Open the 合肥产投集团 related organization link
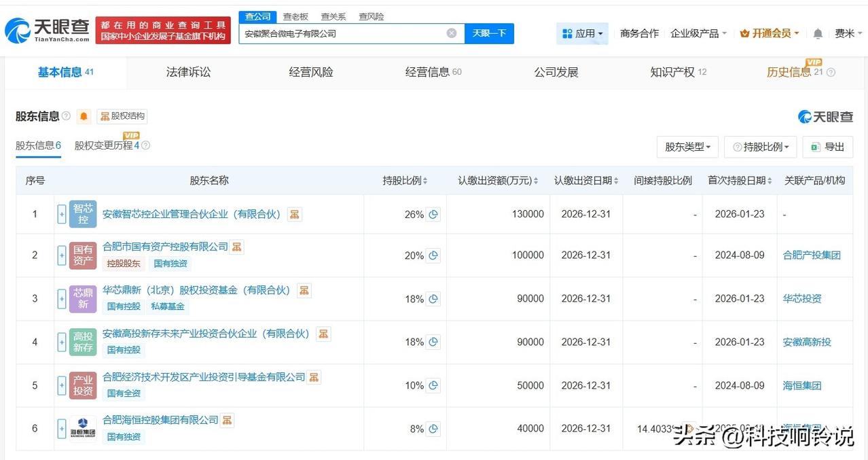 click(812, 255)
